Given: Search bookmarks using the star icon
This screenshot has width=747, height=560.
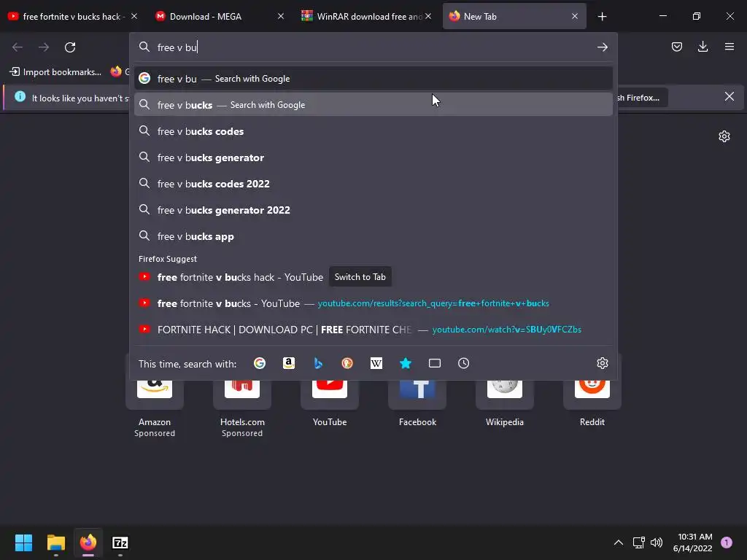Looking at the screenshot, I should [406, 363].
